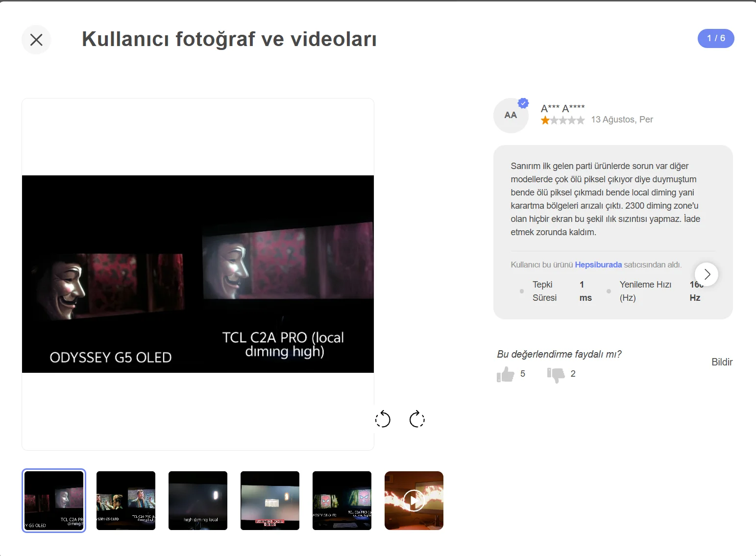The width and height of the screenshot is (756, 556).
Task: Open the Hepsiburada seller link
Action: tap(598, 265)
